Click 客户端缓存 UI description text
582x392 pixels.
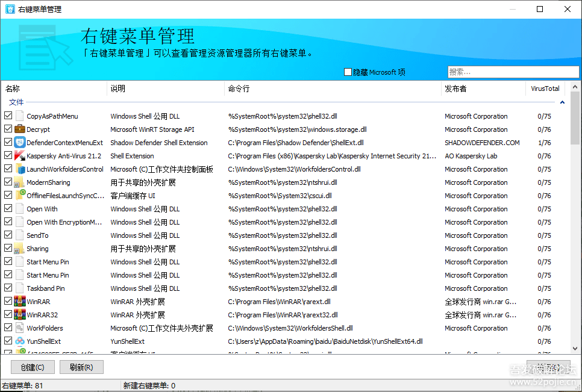[133, 196]
